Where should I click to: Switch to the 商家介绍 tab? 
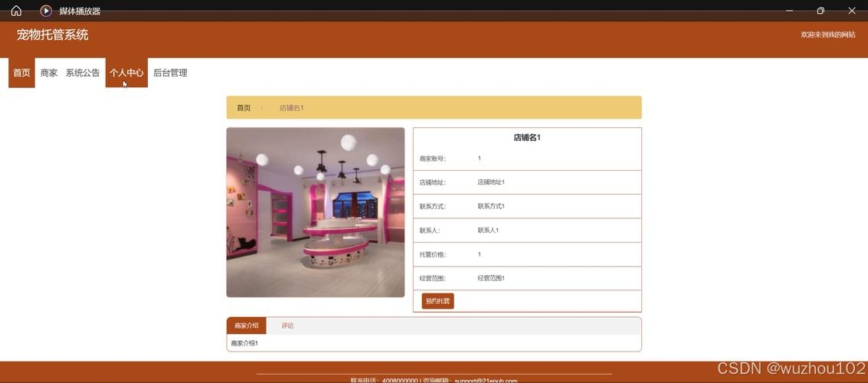pos(247,326)
